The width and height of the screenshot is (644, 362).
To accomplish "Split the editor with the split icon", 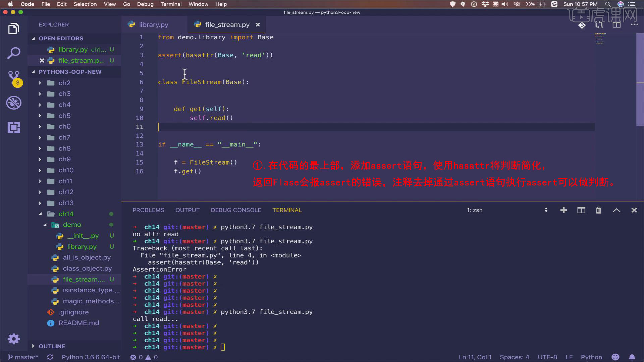I will (x=616, y=25).
